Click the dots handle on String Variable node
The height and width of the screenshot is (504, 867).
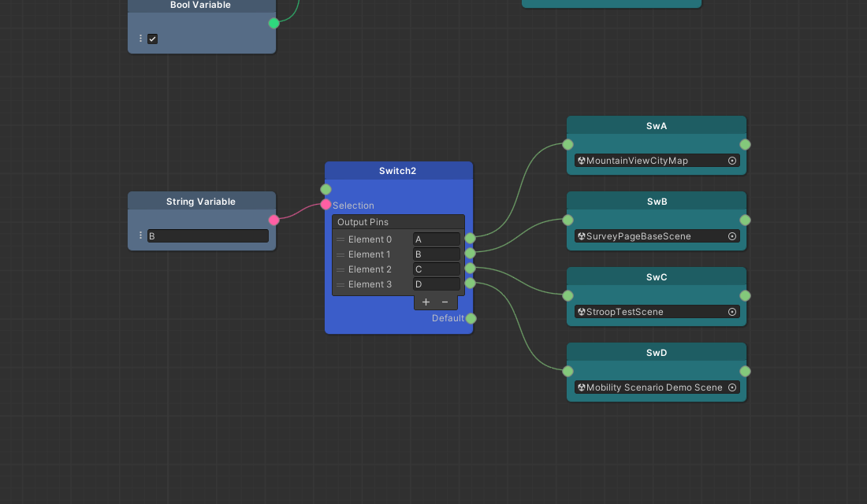[x=140, y=235]
